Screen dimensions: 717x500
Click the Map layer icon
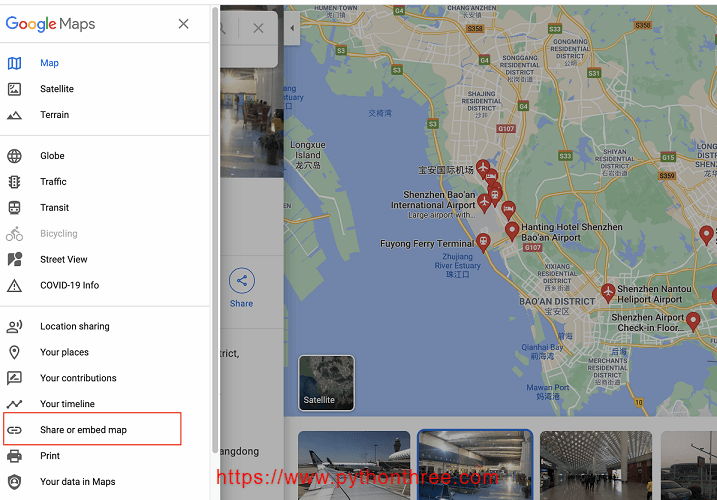pos(14,63)
